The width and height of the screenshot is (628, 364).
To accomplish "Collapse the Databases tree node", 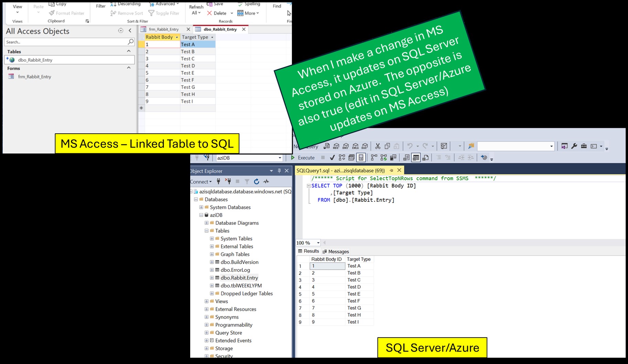I will pyautogui.click(x=196, y=199).
